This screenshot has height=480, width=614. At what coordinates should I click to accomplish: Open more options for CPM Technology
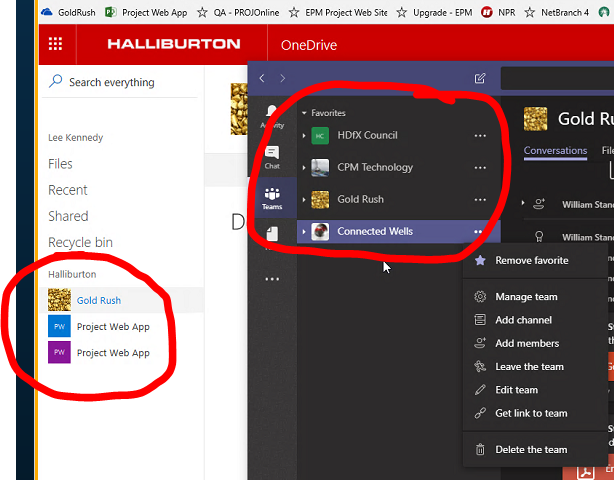click(480, 168)
